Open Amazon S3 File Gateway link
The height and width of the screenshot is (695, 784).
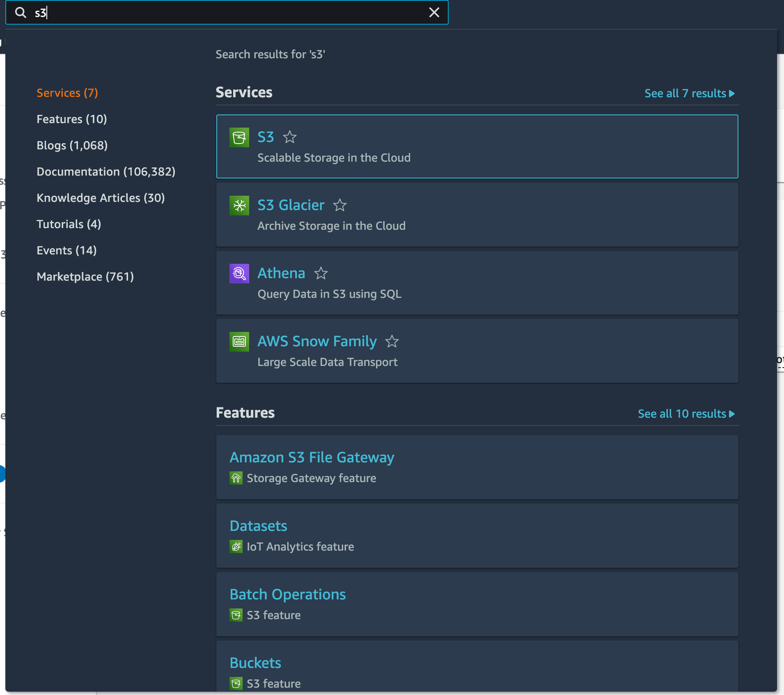[x=312, y=457]
